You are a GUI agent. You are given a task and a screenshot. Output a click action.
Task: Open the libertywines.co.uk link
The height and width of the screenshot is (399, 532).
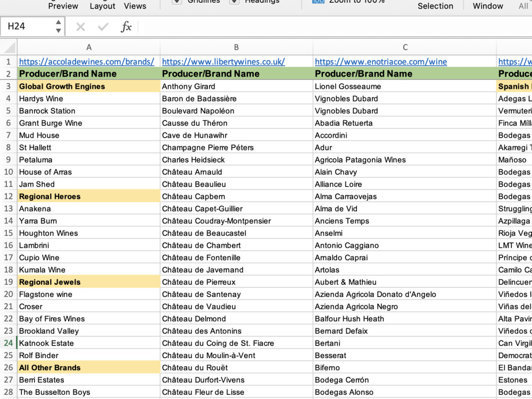pos(223,61)
